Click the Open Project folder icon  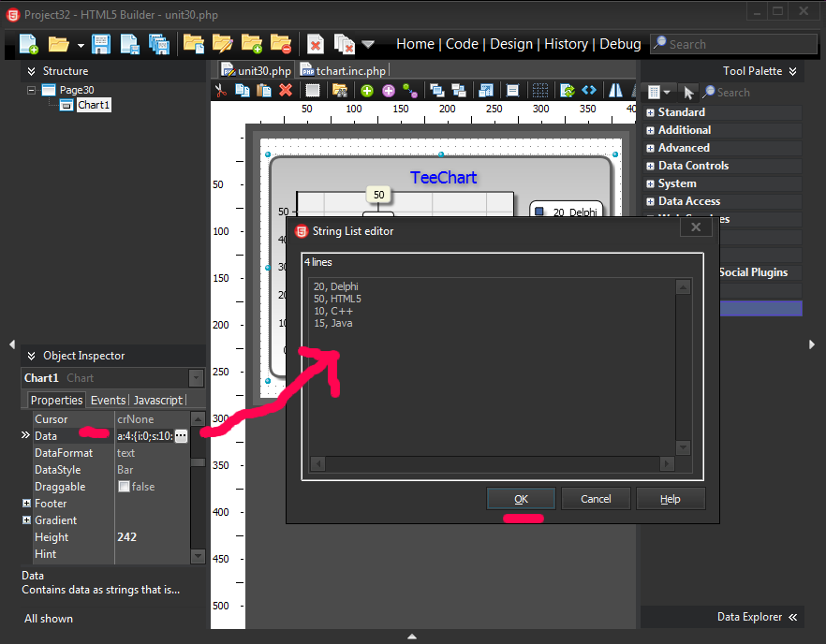pos(193,44)
